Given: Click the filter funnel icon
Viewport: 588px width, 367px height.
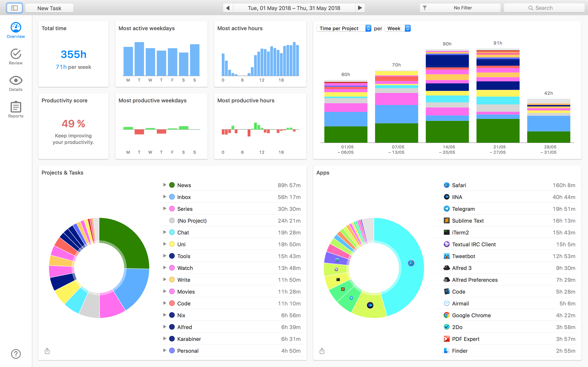Looking at the screenshot, I should pyautogui.click(x=425, y=8).
